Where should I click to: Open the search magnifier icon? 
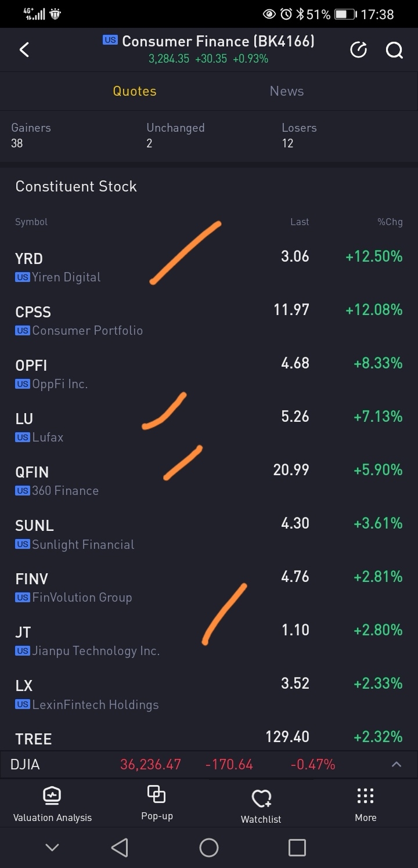click(x=394, y=50)
